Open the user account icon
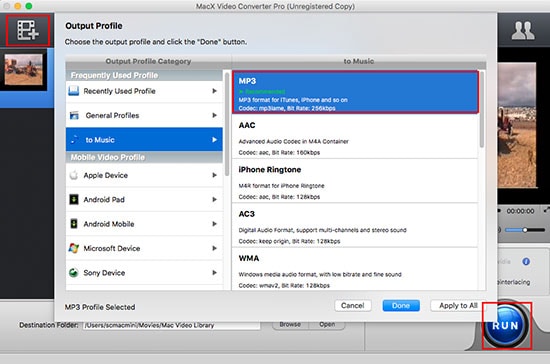This screenshot has width=550, height=364. pos(523,31)
